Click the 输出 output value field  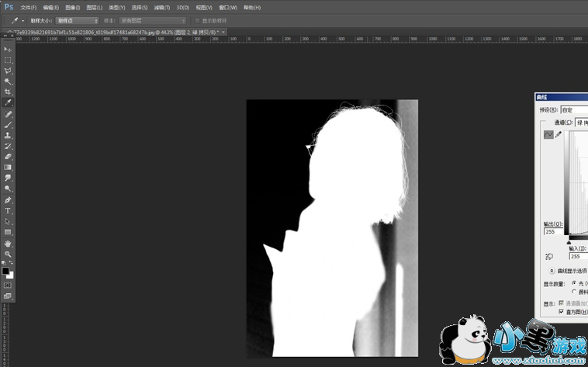555,231
